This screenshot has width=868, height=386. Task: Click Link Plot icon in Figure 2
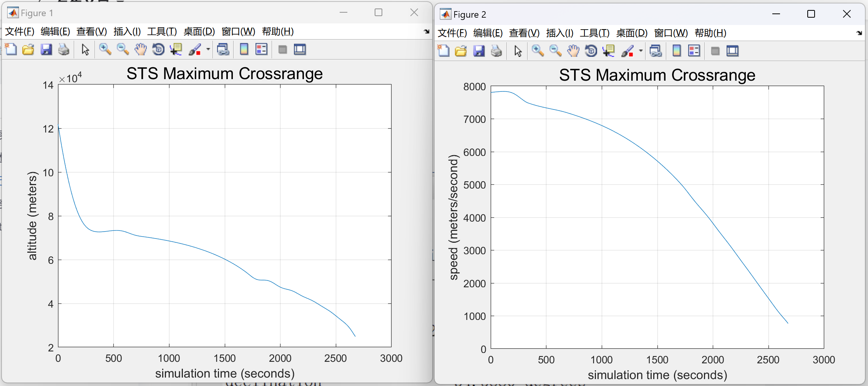(656, 51)
